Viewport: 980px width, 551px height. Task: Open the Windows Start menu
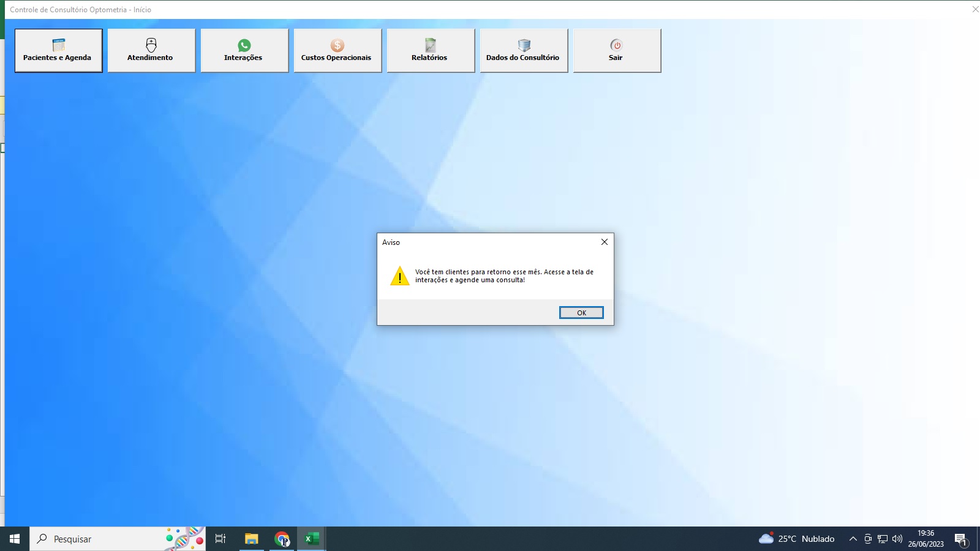coord(15,539)
